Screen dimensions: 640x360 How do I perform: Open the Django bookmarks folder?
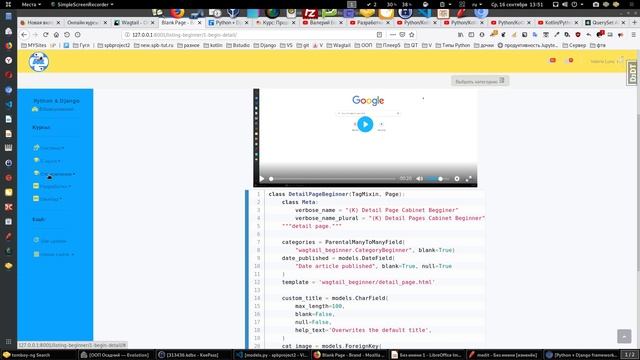[265, 45]
